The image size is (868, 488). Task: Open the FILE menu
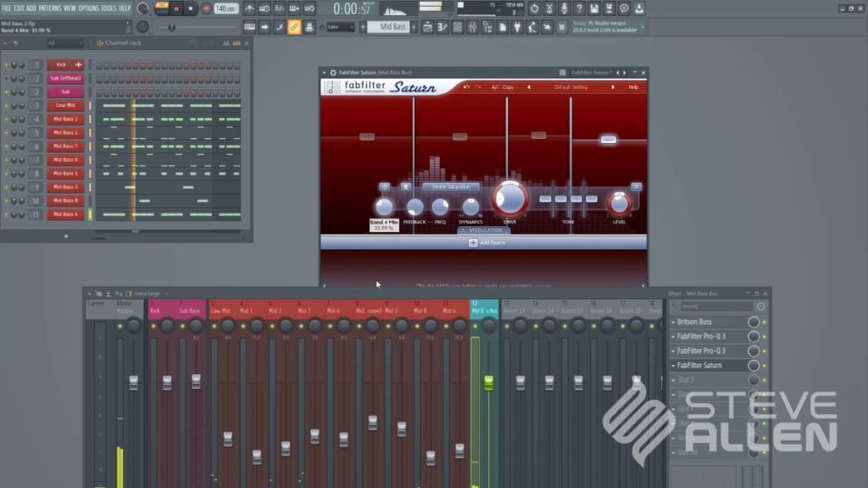(6, 8)
